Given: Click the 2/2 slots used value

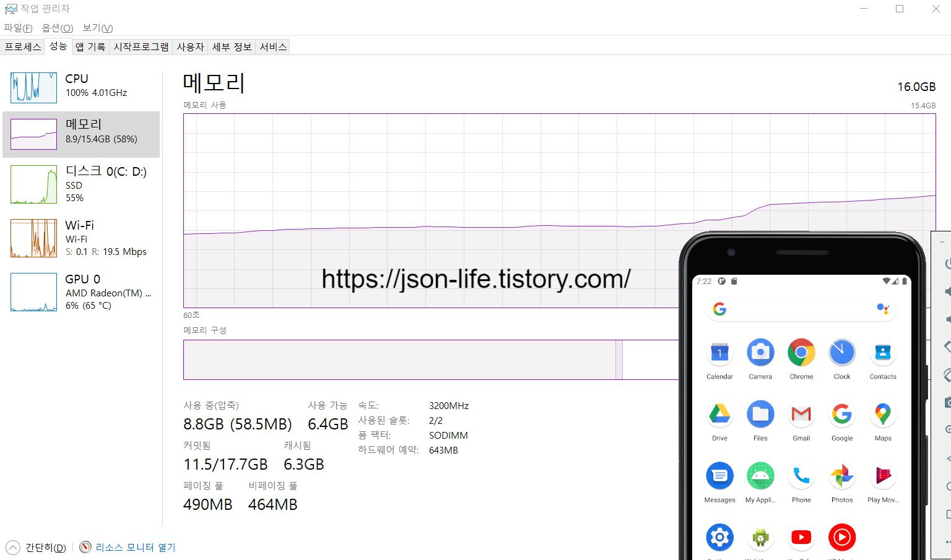Looking at the screenshot, I should click(x=436, y=421).
